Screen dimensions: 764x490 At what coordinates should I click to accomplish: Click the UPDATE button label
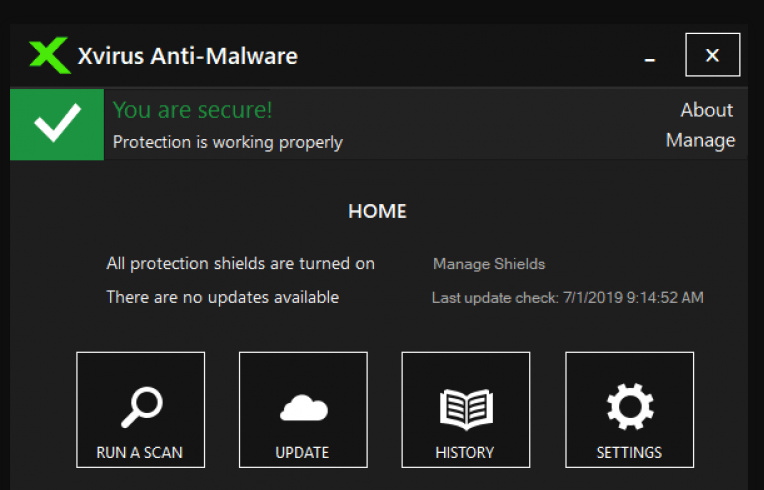pos(302,453)
